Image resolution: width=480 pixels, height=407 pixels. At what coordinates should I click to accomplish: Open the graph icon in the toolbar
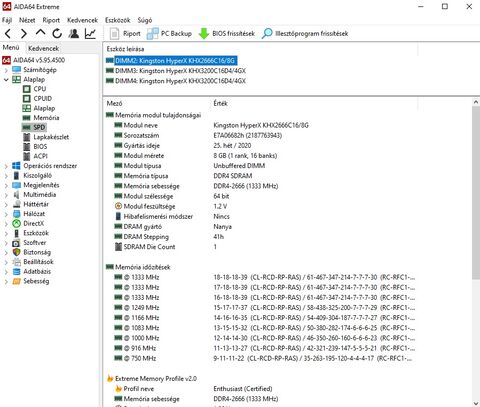pyautogui.click(x=90, y=34)
